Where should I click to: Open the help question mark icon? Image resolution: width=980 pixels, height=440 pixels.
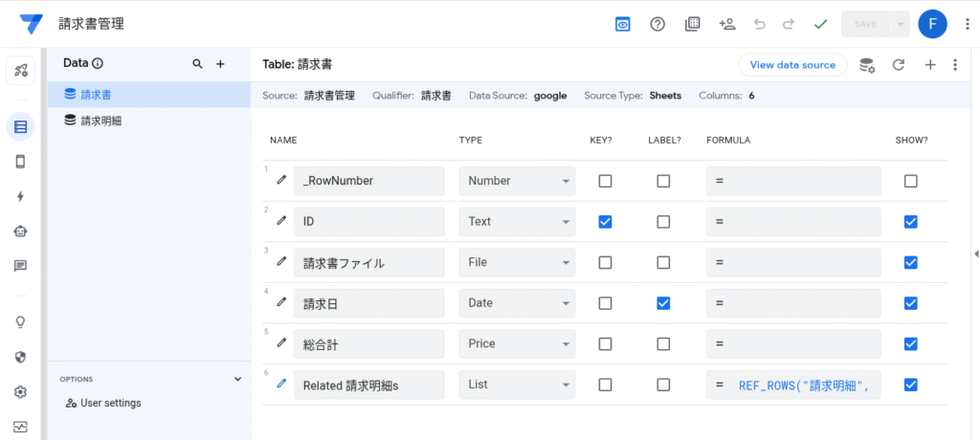(657, 24)
